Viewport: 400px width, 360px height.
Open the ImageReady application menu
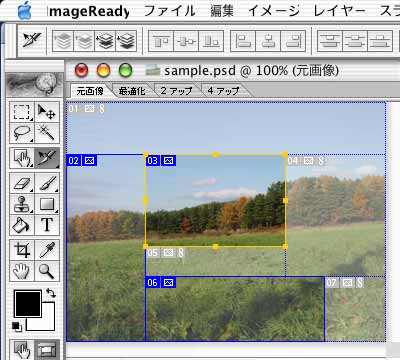[89, 11]
